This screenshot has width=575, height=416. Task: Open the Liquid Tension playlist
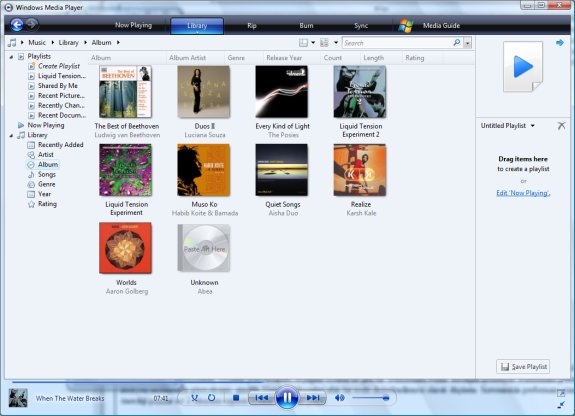(62, 76)
